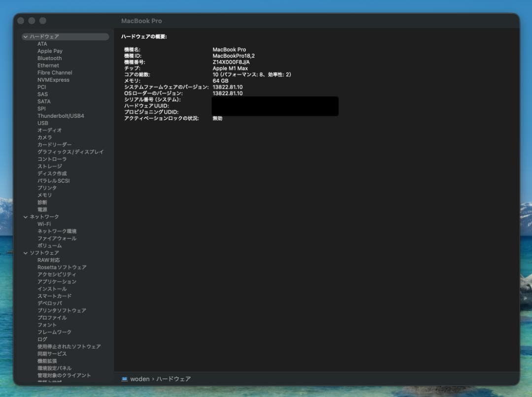Close the MacBook Pro window
Viewport: 532px width, 397px height.
[x=21, y=21]
